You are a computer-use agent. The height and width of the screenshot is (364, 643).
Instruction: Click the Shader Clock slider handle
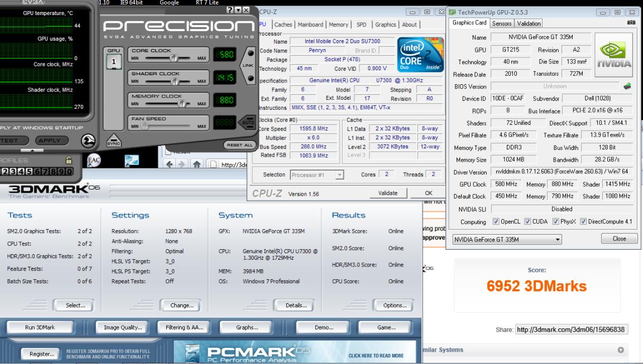pyautogui.click(x=175, y=81)
